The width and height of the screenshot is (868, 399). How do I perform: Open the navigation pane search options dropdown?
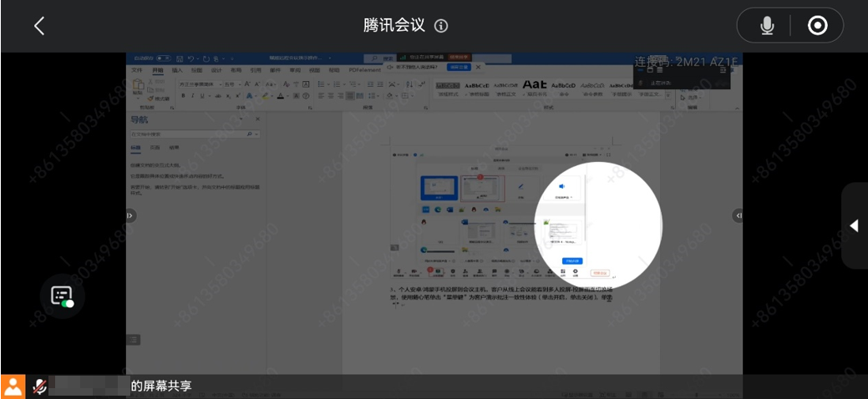(256, 134)
